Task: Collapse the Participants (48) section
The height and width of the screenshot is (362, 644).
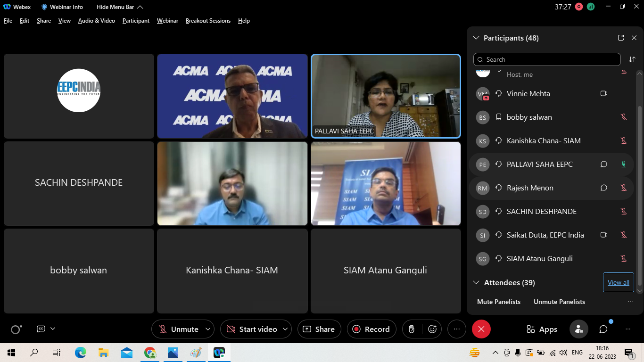Action: [476, 38]
